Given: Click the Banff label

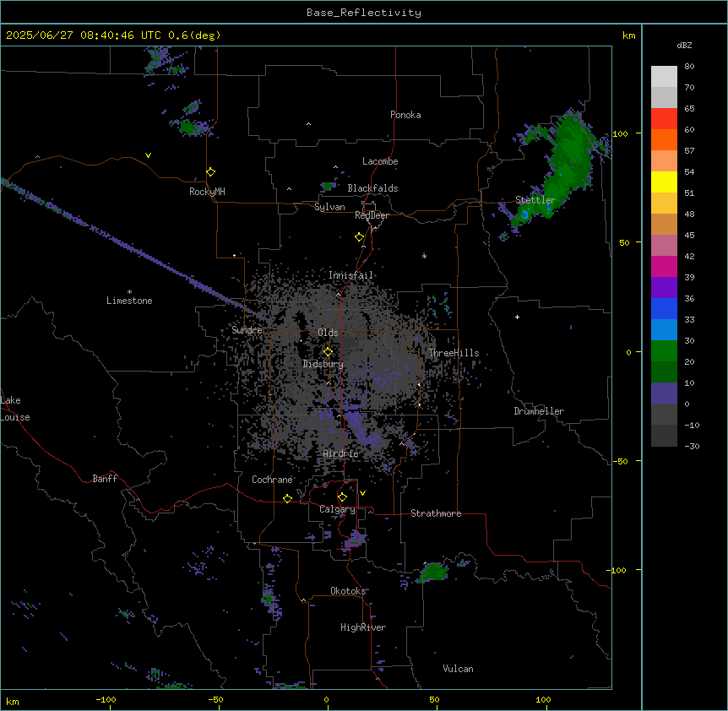Looking at the screenshot, I should (x=105, y=479).
